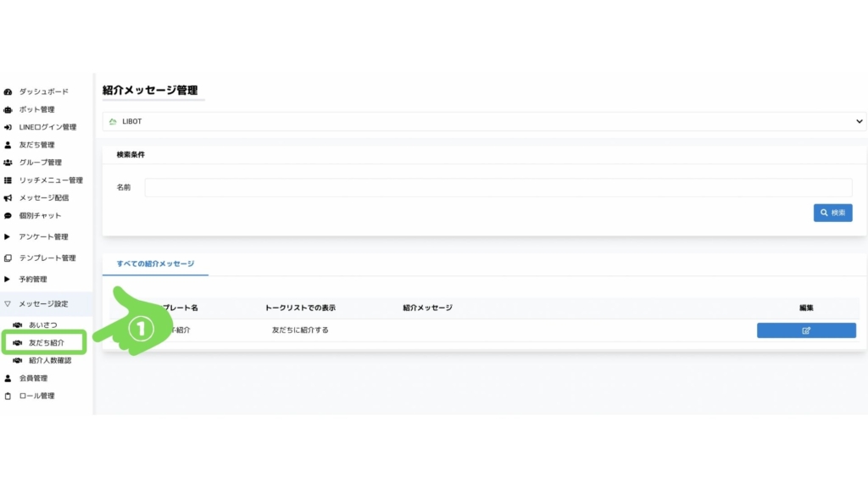The width and height of the screenshot is (868, 488).
Task: Click the blue edit button in the row
Action: (805, 330)
